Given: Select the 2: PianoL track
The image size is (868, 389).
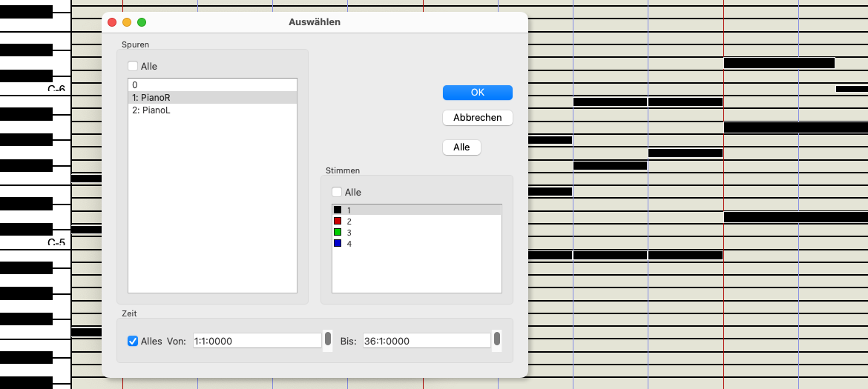Looking at the screenshot, I should point(211,110).
